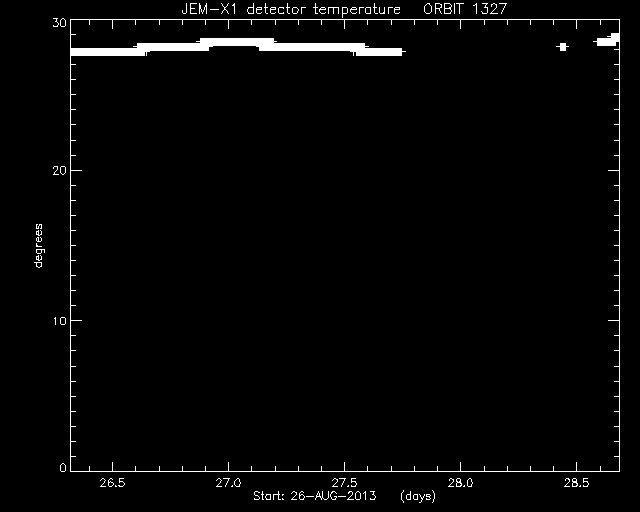Click the x-axis tick label 28.5
640x512 pixels.
coord(576,483)
